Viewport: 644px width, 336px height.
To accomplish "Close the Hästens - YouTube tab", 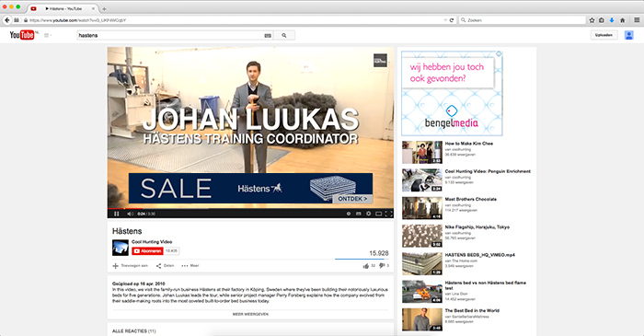I will point(93,8).
